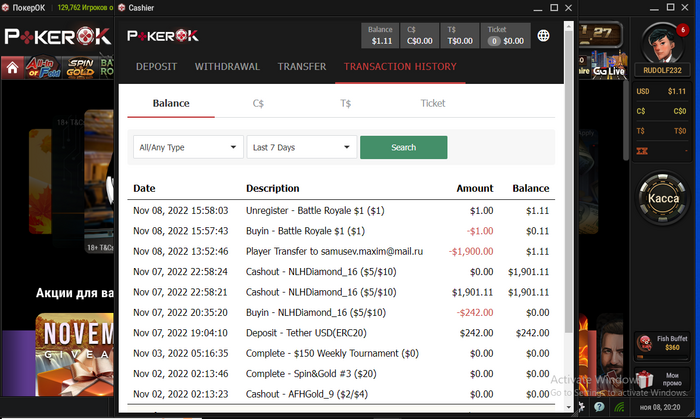Click the C$ C$0 balance row in sidebar

click(x=661, y=111)
